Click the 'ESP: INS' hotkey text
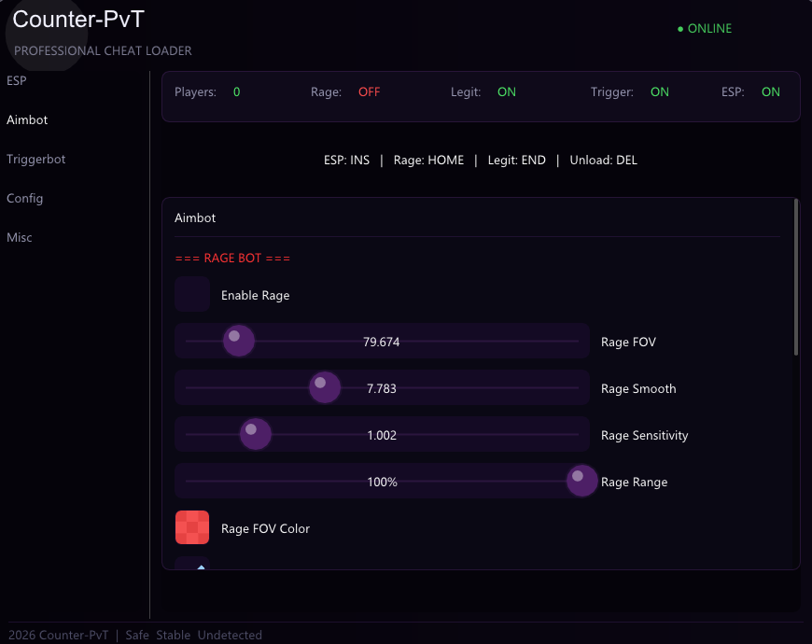This screenshot has height=644, width=812. 346,161
